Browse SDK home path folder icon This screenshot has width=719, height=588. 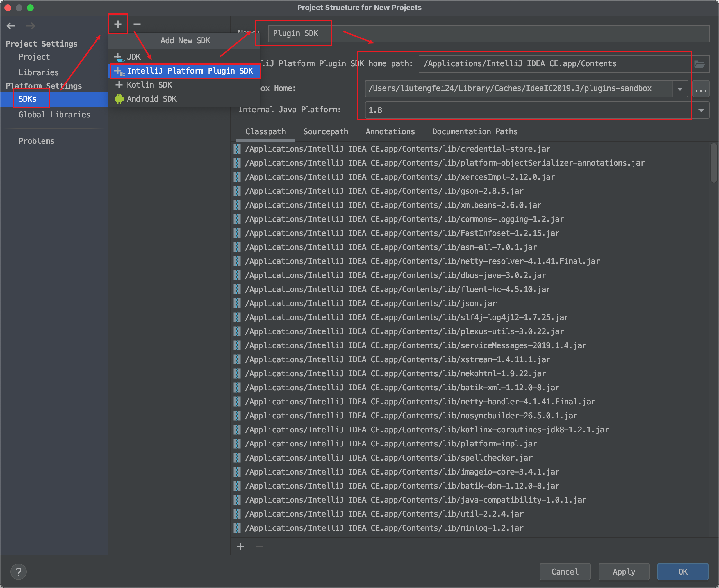point(699,64)
